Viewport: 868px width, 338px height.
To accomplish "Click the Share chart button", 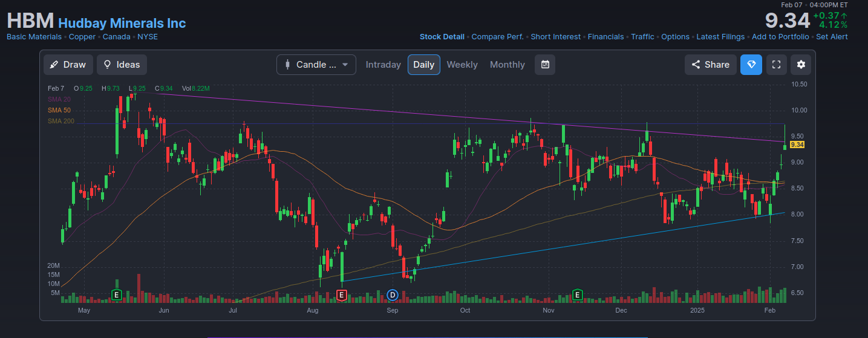I will (710, 65).
